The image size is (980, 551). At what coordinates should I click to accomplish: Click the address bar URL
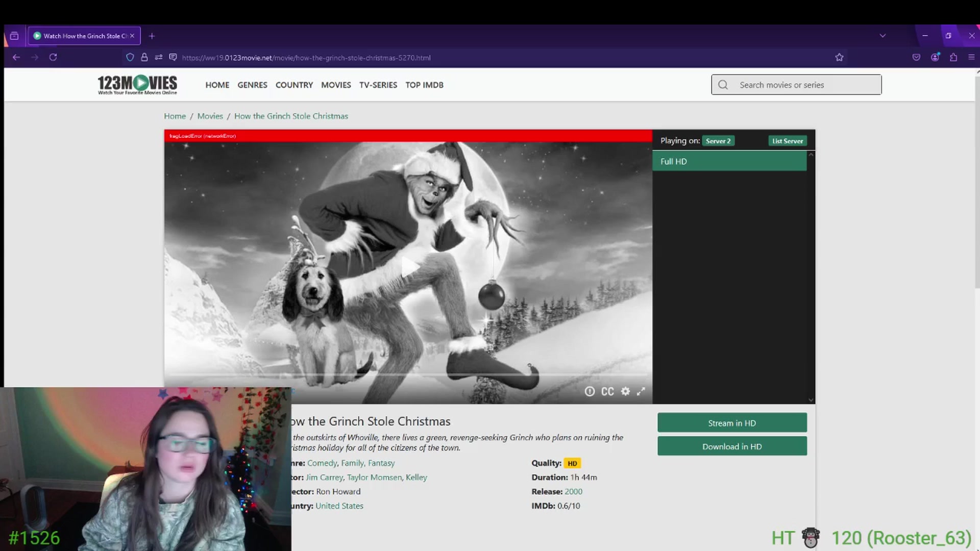306,58
